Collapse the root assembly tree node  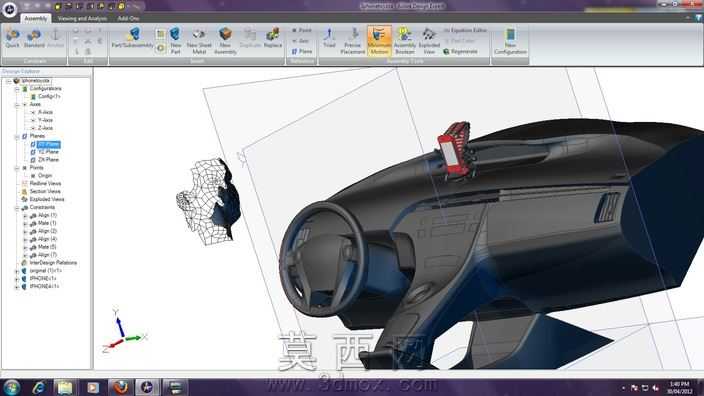(x=8, y=81)
